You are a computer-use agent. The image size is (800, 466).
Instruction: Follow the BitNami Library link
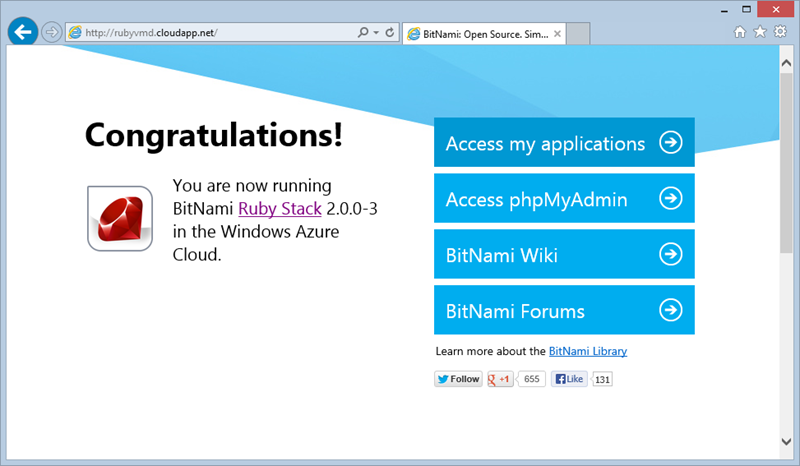point(588,351)
